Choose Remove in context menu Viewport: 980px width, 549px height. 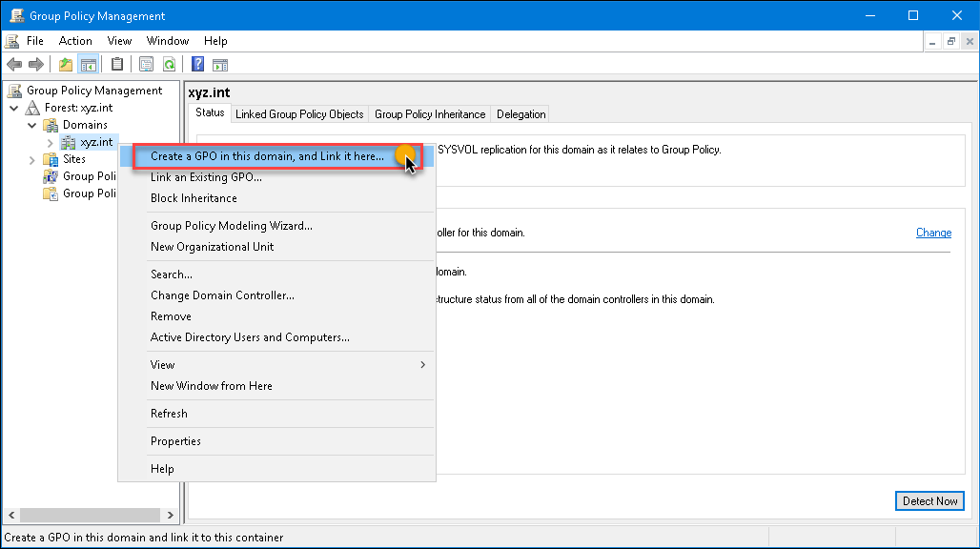(277, 316)
